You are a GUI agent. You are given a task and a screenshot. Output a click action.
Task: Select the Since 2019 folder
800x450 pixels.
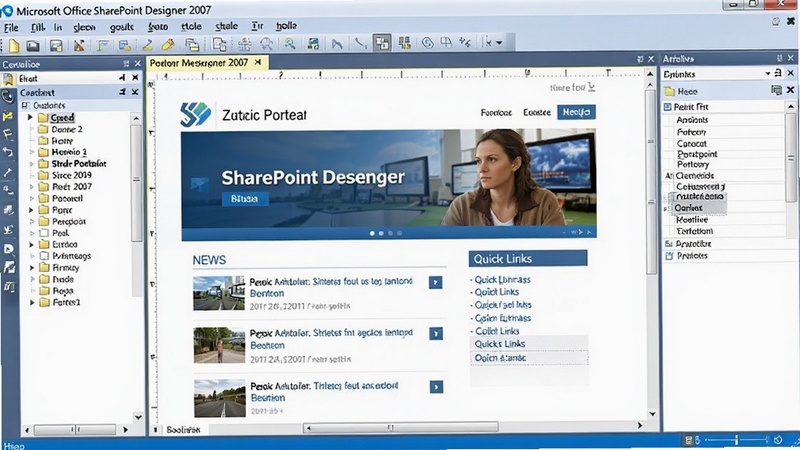coord(71,175)
